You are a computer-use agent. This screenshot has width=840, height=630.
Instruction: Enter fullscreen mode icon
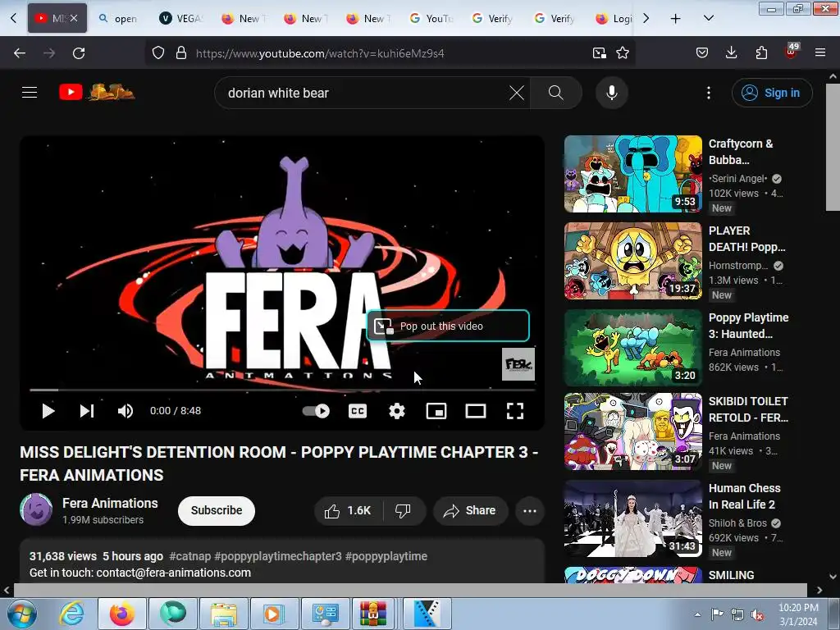click(515, 411)
